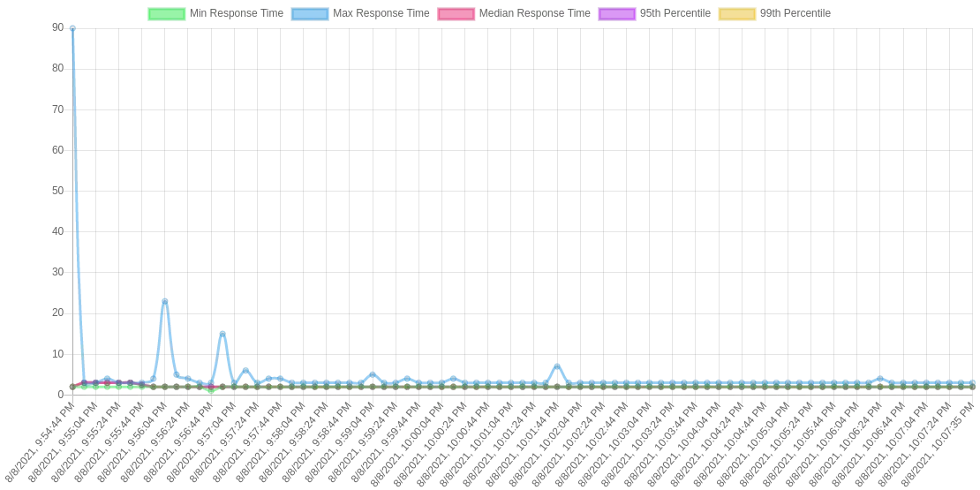Click the max response peak near 15
Image resolution: width=980 pixels, height=490 pixels.
pos(222,334)
